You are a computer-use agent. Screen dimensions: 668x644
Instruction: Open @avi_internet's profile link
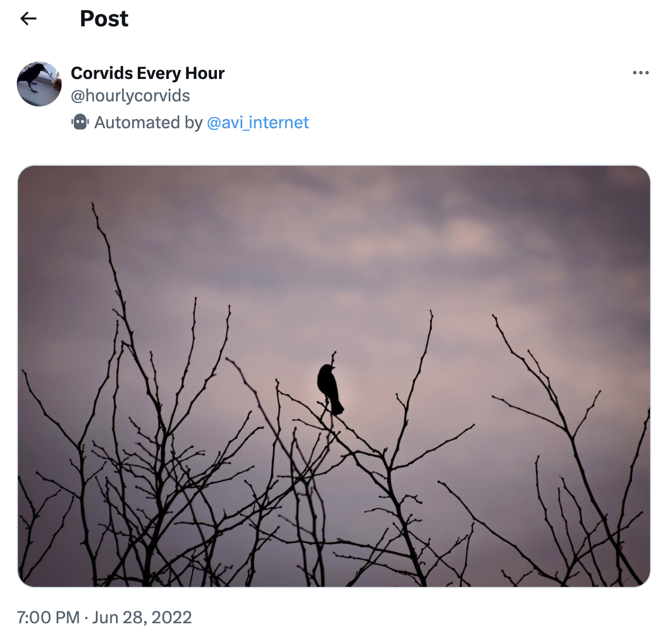(x=258, y=122)
